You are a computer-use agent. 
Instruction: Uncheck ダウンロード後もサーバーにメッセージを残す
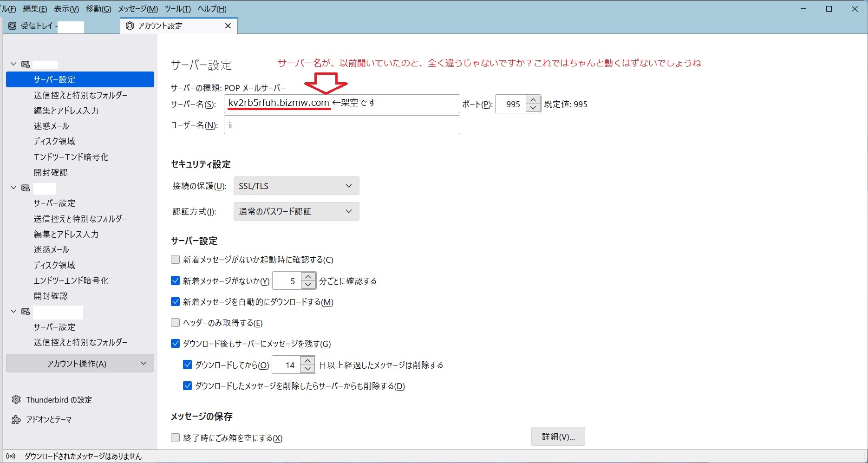point(176,344)
